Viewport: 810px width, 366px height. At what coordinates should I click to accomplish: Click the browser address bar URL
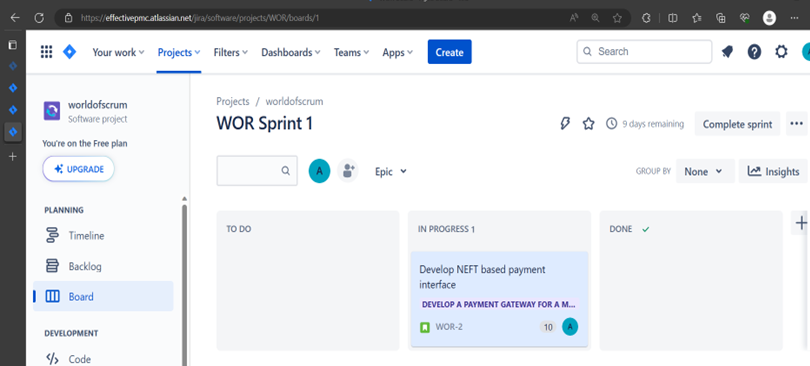click(x=199, y=18)
